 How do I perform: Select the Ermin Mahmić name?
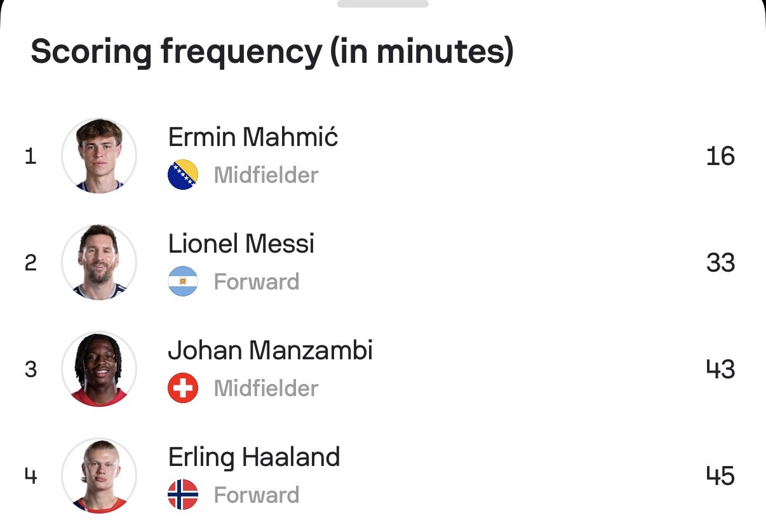253,136
